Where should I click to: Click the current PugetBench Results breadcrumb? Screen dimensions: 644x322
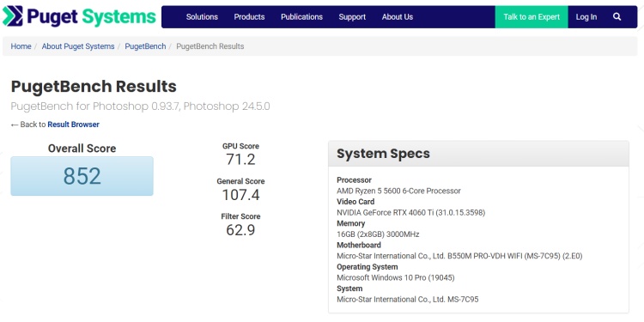coord(210,46)
